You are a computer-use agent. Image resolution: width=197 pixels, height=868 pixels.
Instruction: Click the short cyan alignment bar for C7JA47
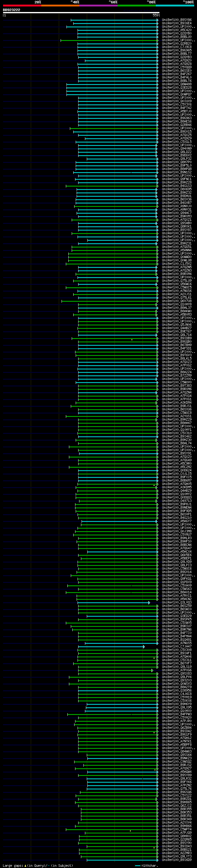pos(111,647)
